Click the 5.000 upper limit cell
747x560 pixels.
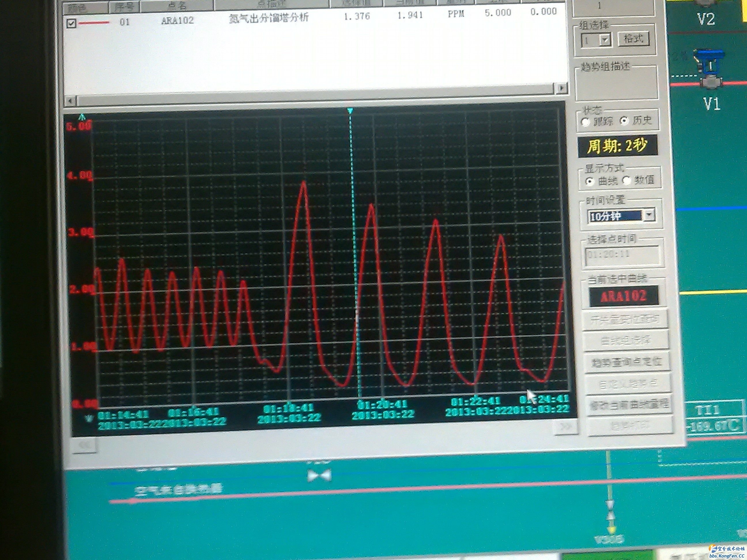tap(498, 13)
